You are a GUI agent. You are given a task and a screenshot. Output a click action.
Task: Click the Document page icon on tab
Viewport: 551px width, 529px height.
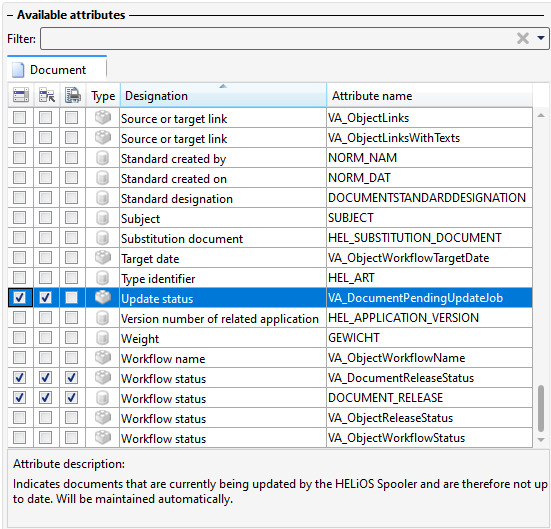pyautogui.click(x=18, y=70)
